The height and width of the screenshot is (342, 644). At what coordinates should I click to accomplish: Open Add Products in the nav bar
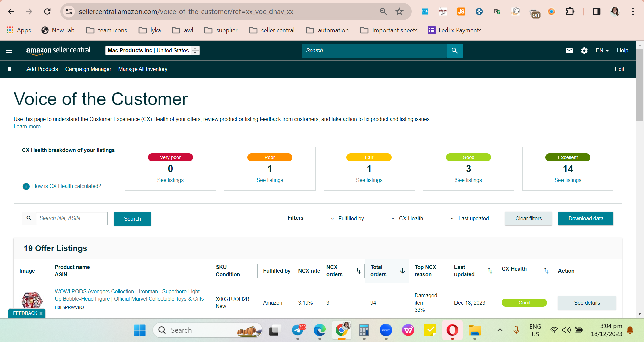coord(42,69)
